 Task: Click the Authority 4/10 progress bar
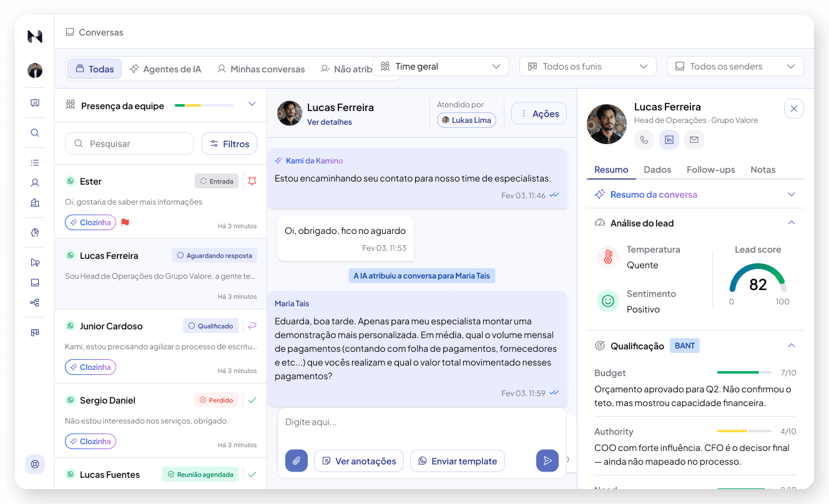745,431
